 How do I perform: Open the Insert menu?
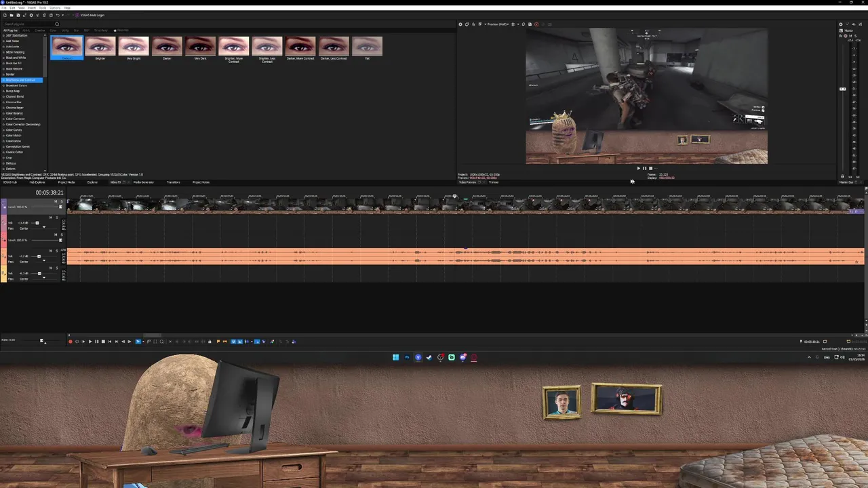[x=32, y=8]
